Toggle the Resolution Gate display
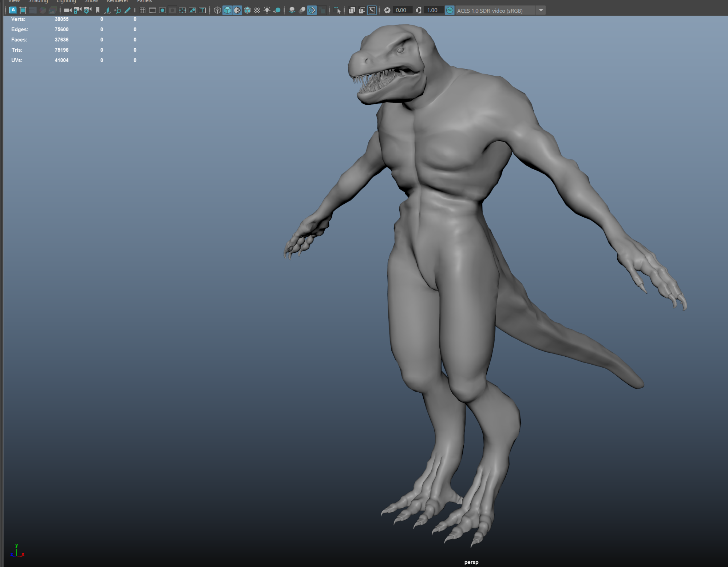This screenshot has width=728, height=567. click(162, 10)
